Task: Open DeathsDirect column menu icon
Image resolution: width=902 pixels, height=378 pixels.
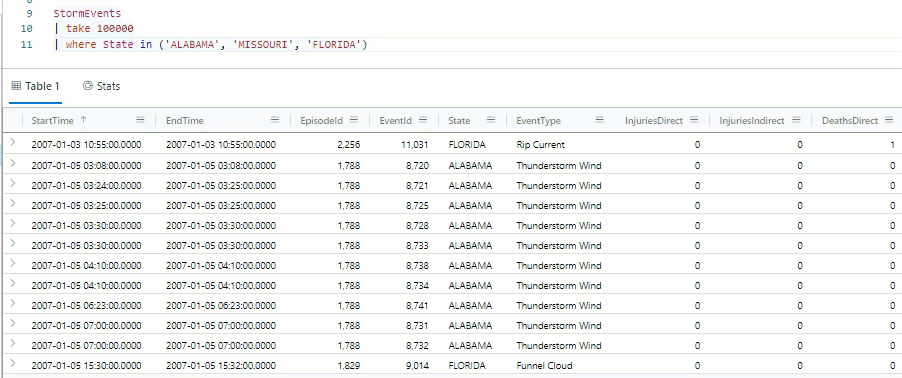Action: click(x=889, y=120)
